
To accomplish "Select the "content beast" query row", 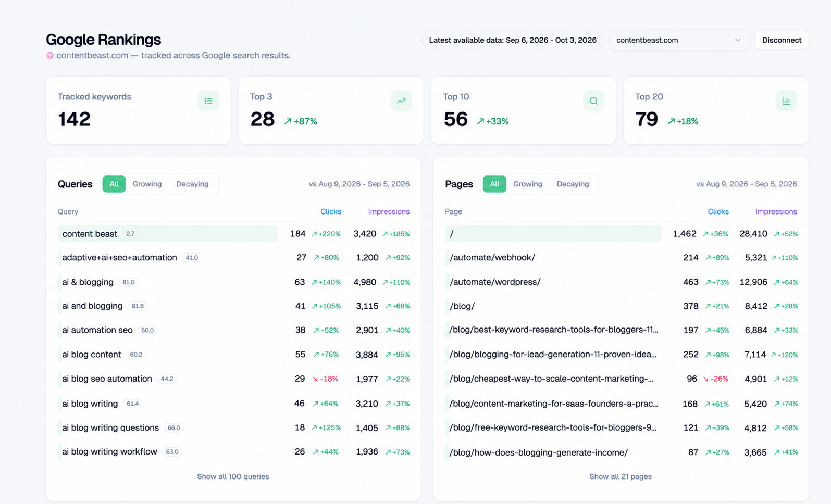I will 233,234.
